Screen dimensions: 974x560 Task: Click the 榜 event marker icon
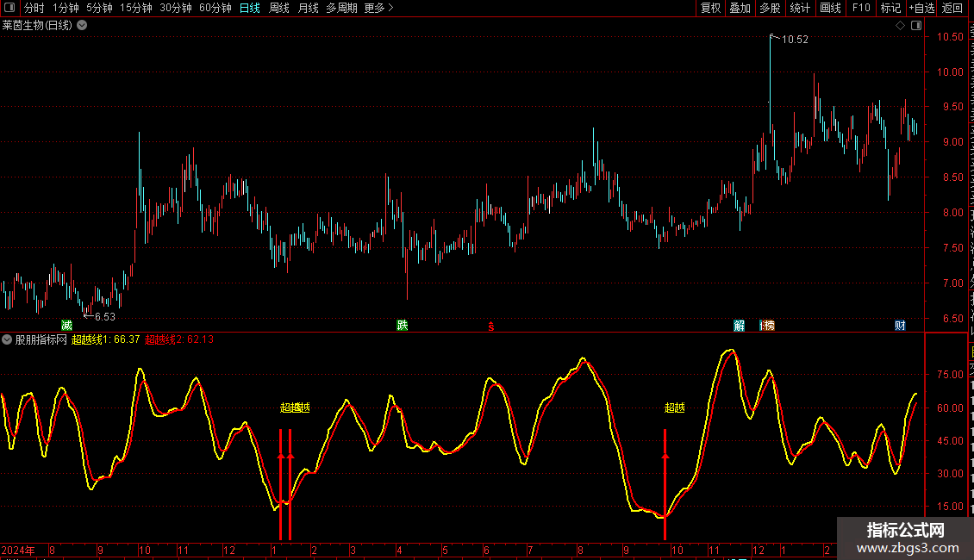[768, 326]
